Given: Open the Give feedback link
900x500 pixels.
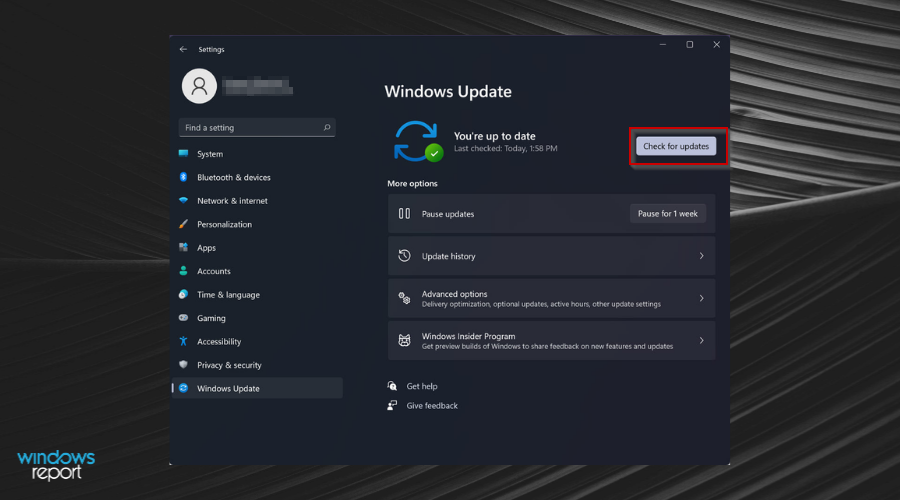Looking at the screenshot, I should [432, 406].
